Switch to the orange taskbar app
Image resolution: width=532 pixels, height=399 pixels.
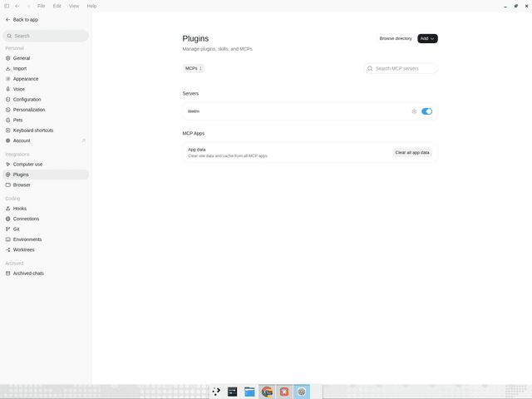[x=284, y=392]
